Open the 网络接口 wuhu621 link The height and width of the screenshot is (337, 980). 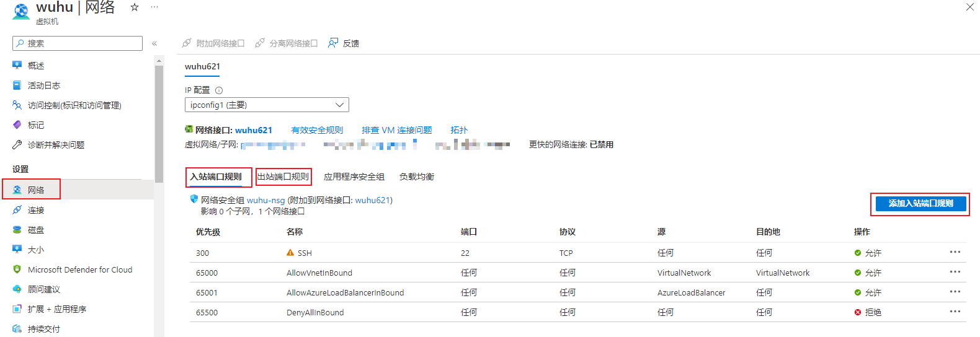click(254, 130)
